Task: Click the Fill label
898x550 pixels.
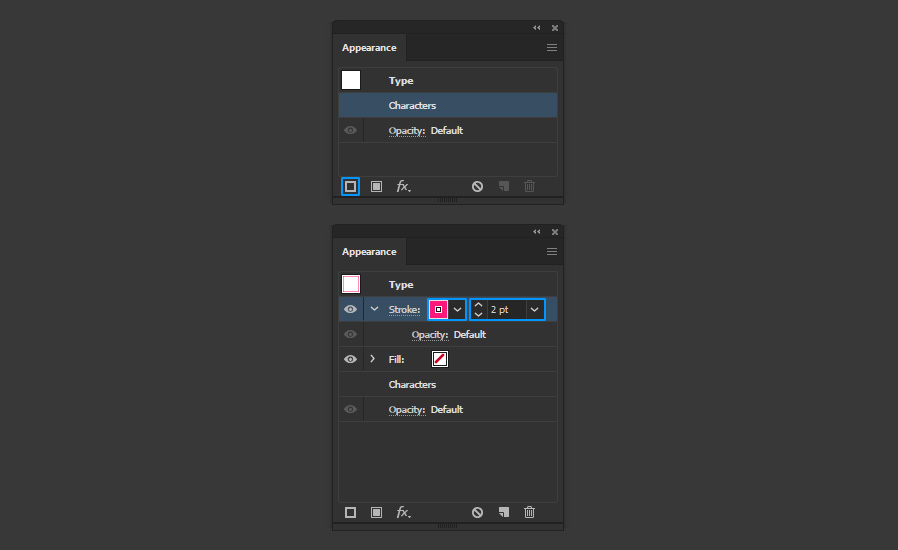Action: (x=396, y=359)
